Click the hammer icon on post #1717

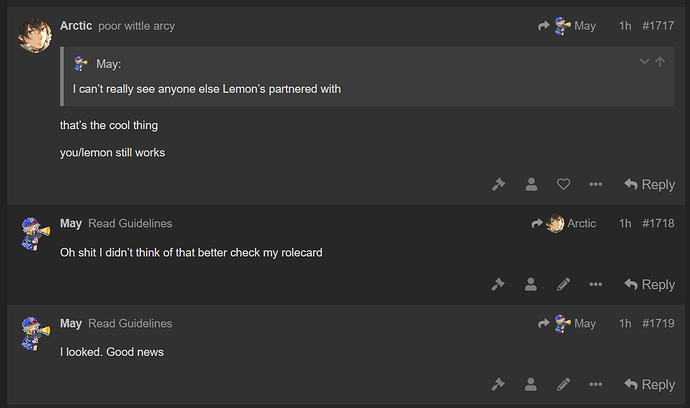point(499,184)
